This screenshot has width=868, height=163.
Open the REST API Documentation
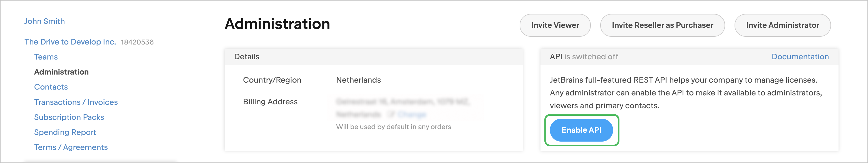point(801,56)
